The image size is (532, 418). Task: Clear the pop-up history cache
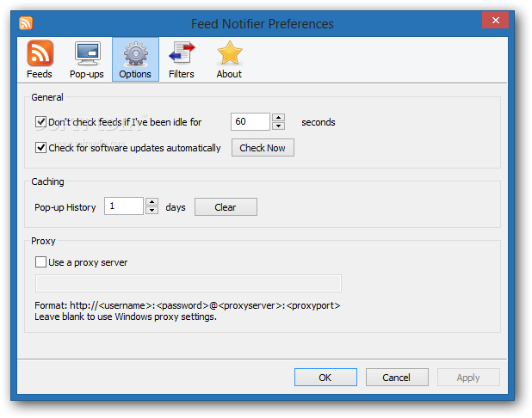coord(226,206)
